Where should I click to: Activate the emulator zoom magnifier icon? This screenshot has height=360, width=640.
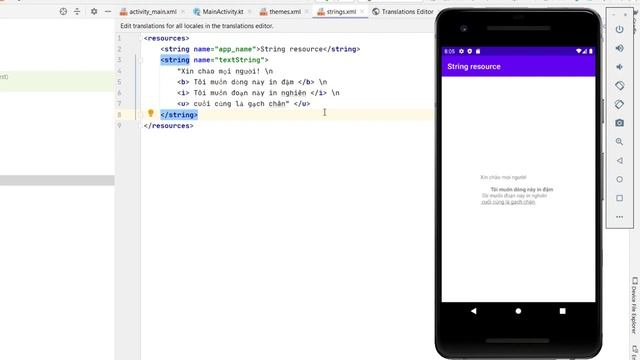619,142
